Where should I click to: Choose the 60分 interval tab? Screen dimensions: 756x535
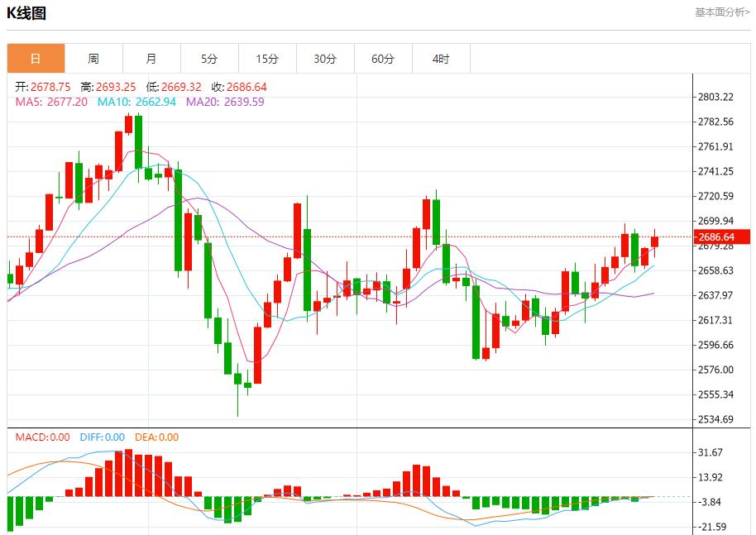pyautogui.click(x=383, y=59)
